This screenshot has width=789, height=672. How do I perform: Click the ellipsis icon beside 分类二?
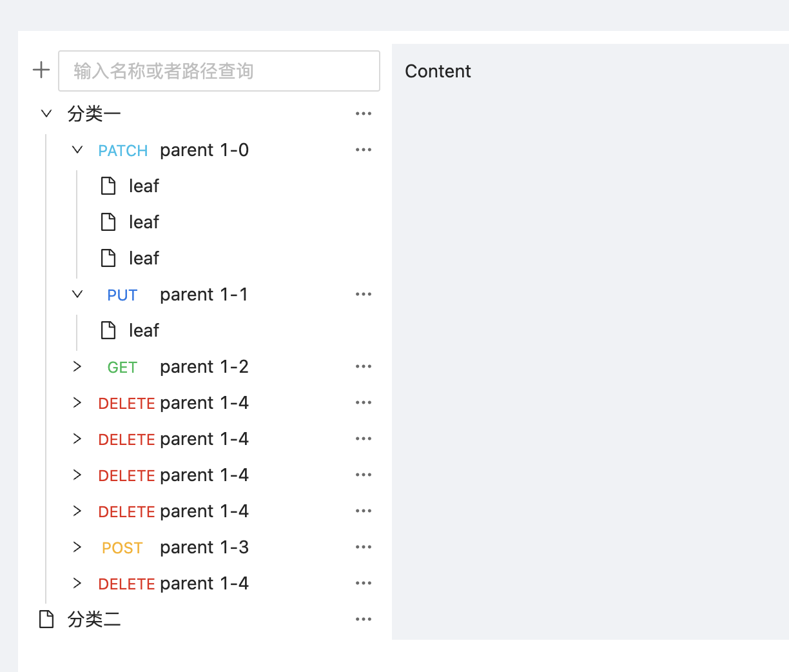(x=364, y=618)
